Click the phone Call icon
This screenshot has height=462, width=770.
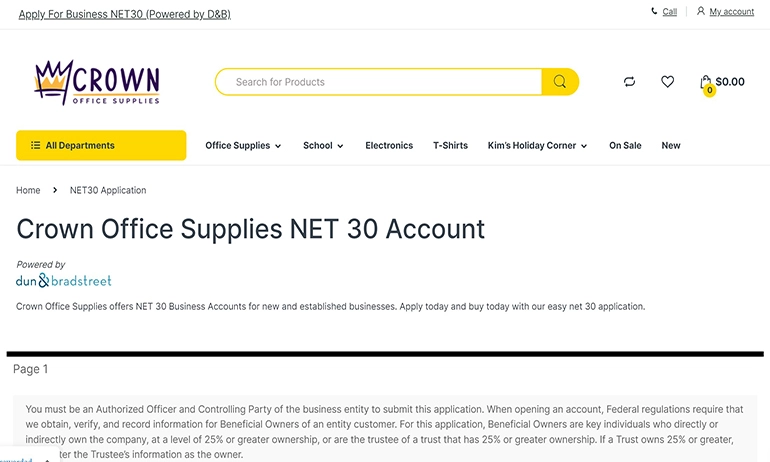coord(654,12)
